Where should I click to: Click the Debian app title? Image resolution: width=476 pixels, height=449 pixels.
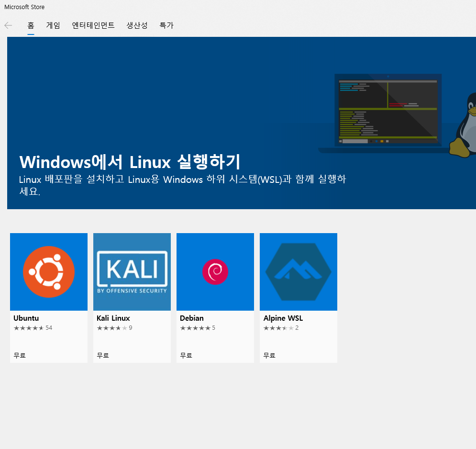pyautogui.click(x=191, y=318)
